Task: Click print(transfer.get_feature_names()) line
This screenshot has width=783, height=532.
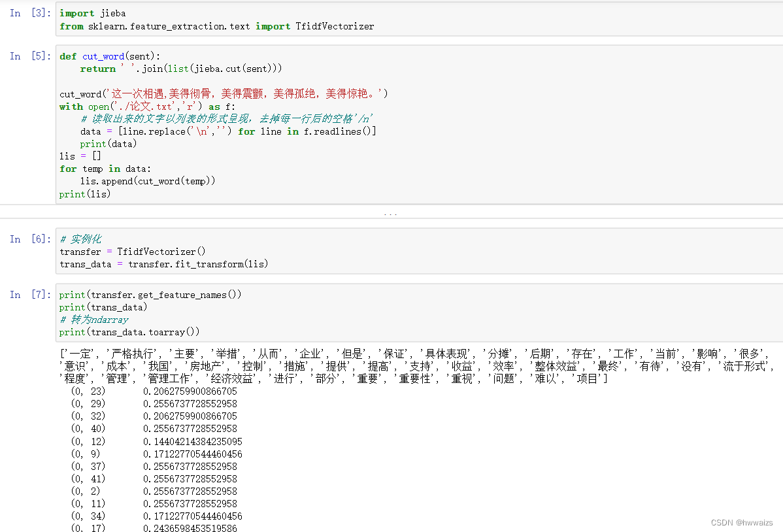Action: (150, 295)
